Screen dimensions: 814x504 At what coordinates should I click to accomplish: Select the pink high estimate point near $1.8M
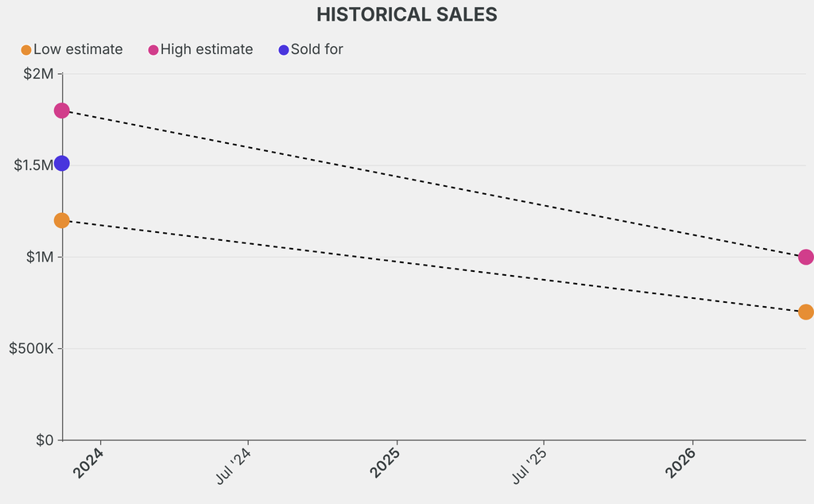point(62,110)
